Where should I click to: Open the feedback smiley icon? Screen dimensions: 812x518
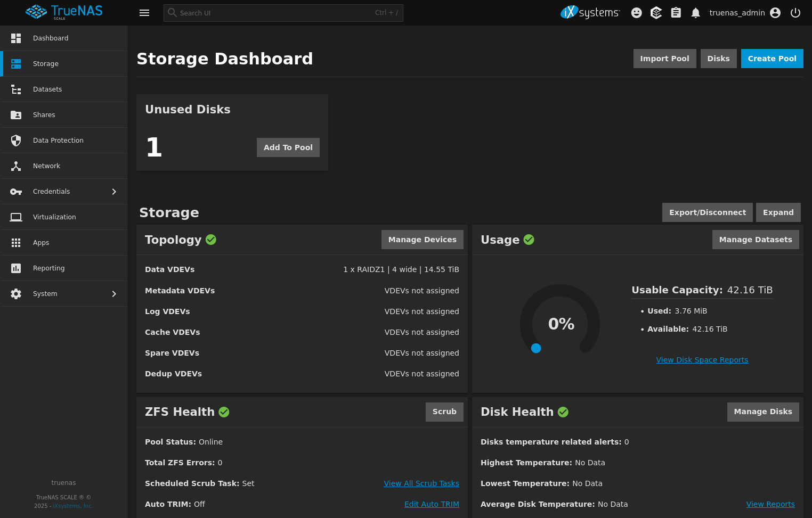[636, 13]
